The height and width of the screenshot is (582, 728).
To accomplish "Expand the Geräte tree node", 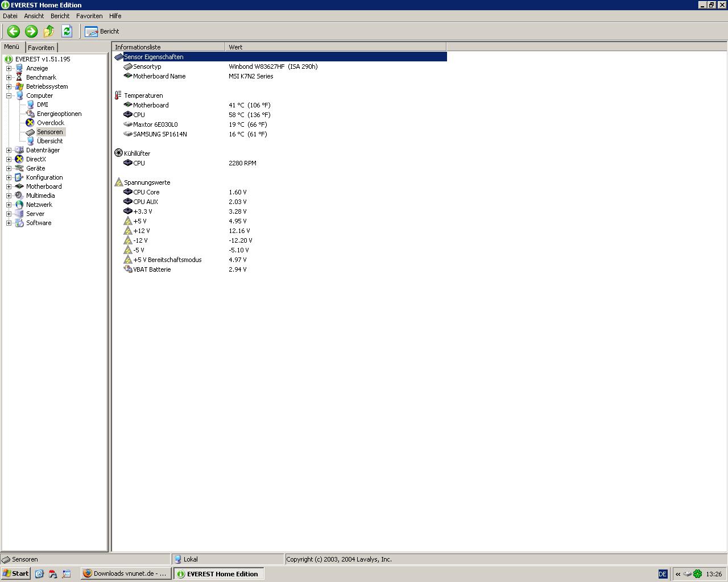I will [x=9, y=168].
